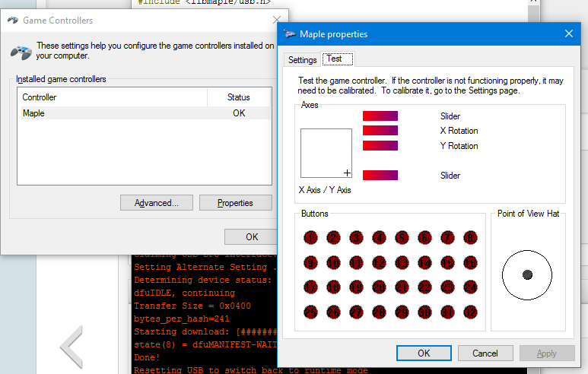Image resolution: width=588 pixels, height=374 pixels.
Task: Click the Status column header
Action: [x=239, y=97]
